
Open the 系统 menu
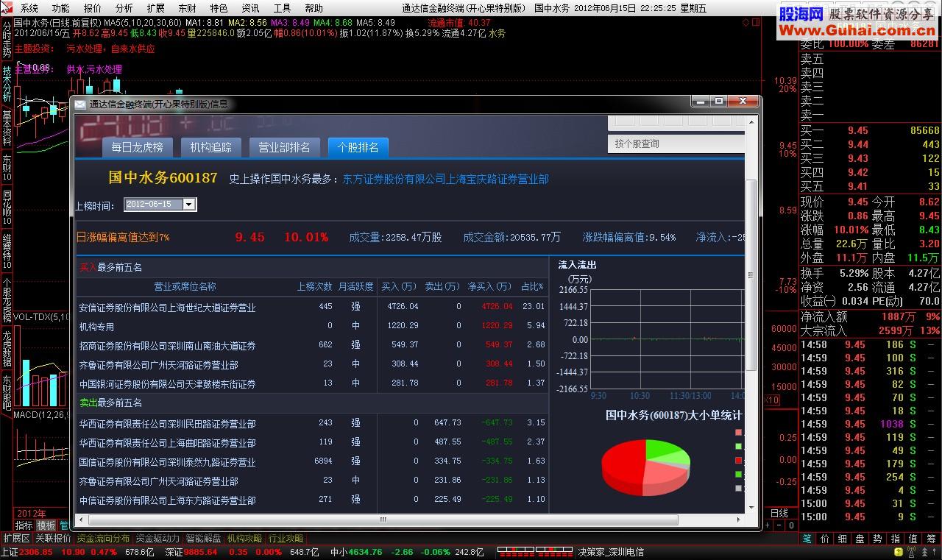click(29, 8)
